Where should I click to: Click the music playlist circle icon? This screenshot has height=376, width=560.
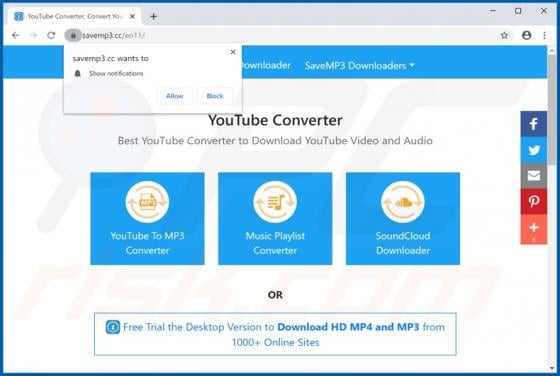click(275, 202)
